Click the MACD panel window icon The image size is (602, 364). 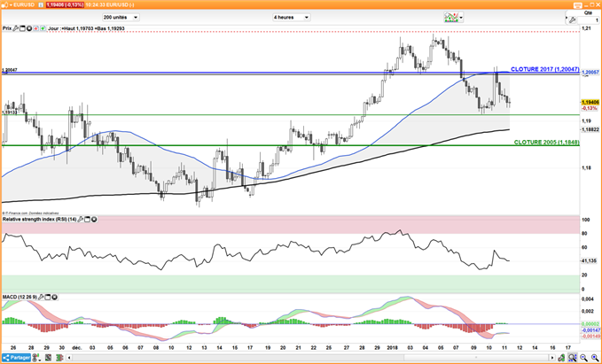(48, 298)
